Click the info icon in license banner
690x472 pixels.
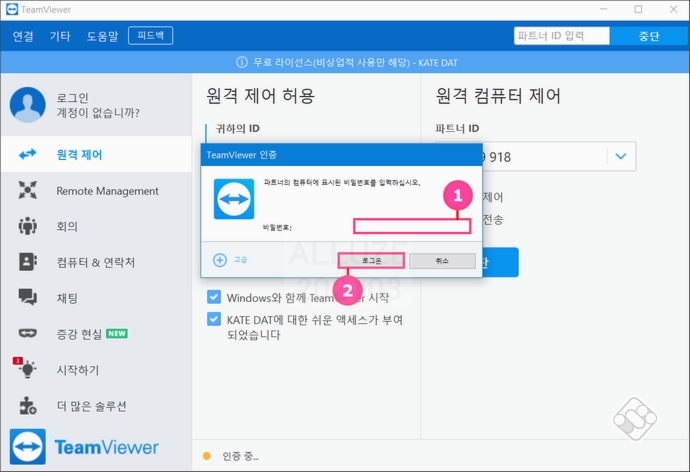[242, 62]
